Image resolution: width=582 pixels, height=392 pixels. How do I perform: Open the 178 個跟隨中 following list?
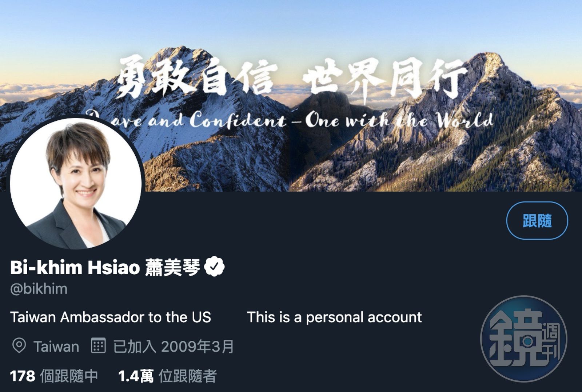[x=54, y=376]
